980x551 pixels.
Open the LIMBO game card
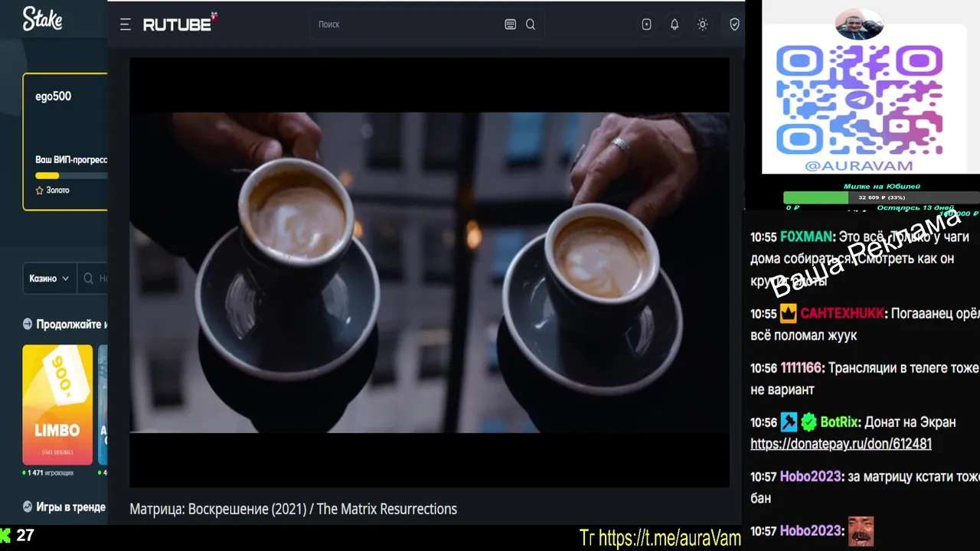coord(57,404)
